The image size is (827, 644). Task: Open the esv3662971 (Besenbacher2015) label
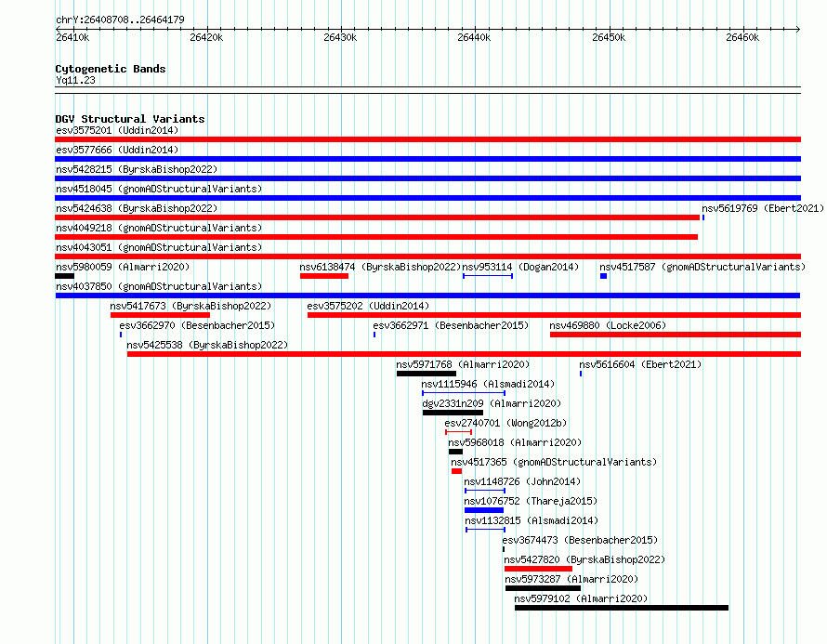coord(451,325)
